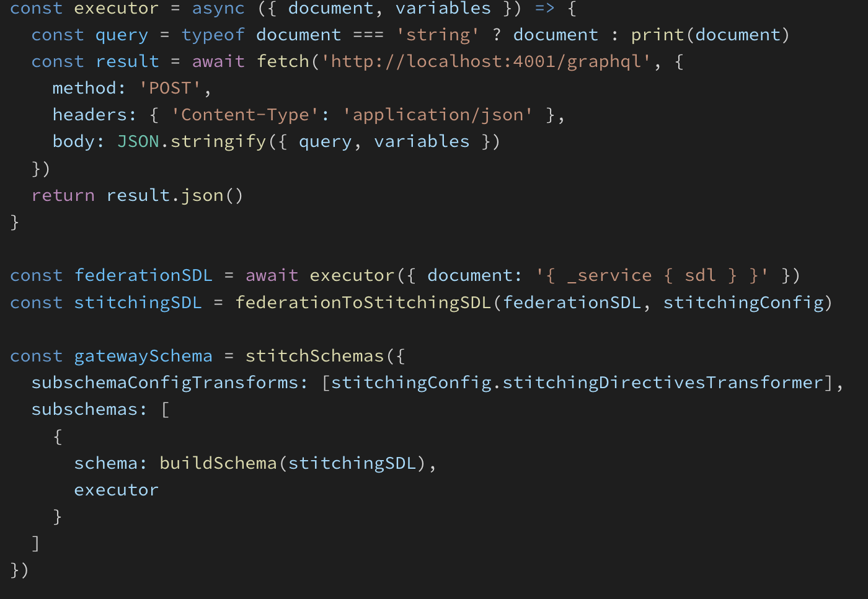Click the print function call

coord(657,35)
